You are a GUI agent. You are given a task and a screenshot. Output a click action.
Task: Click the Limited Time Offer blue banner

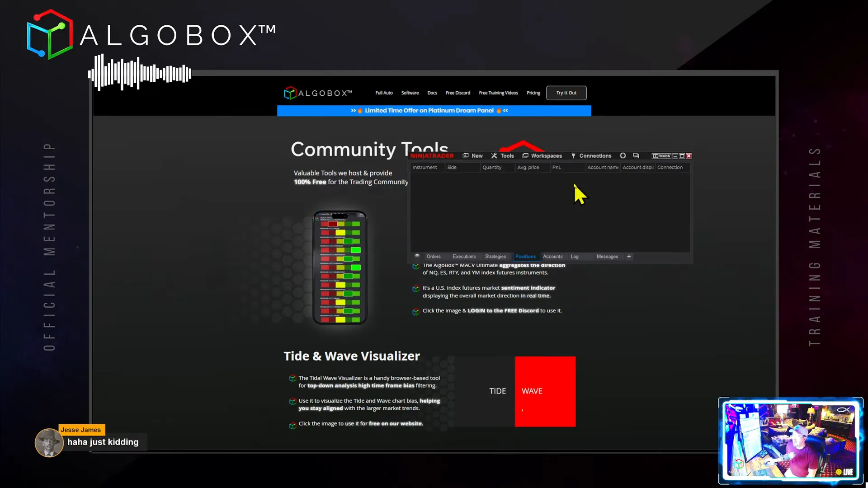click(434, 110)
